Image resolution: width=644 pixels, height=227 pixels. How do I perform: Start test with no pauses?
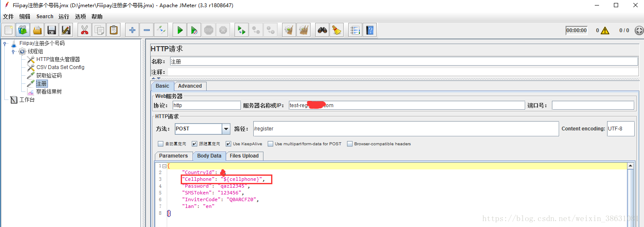194,30
